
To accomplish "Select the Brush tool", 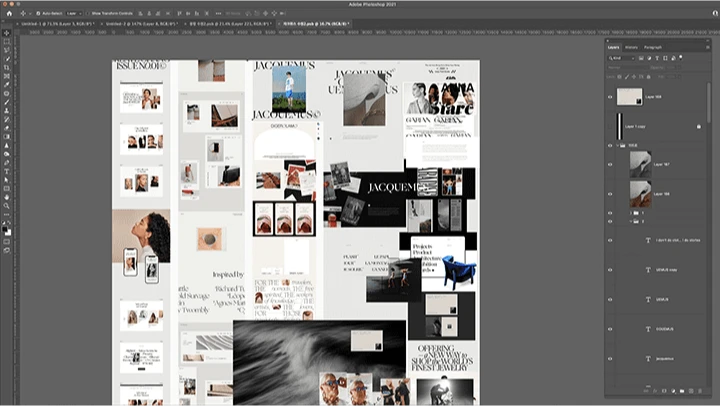I will pos(6,102).
